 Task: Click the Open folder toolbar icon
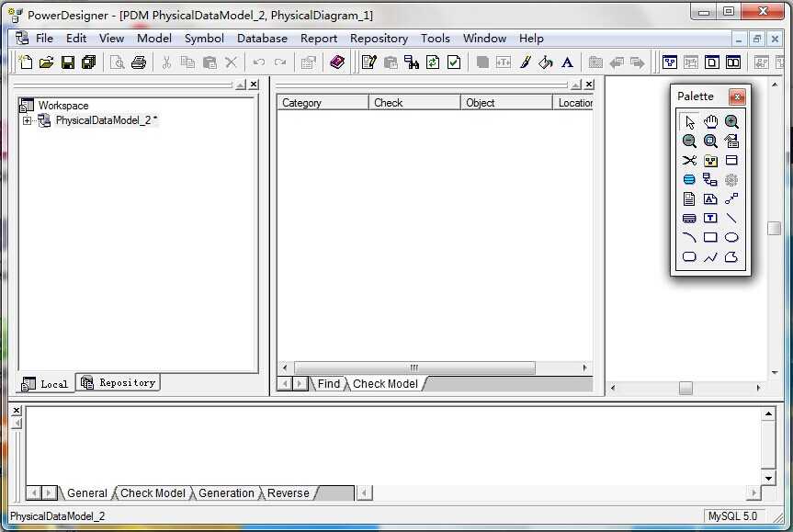click(47, 62)
